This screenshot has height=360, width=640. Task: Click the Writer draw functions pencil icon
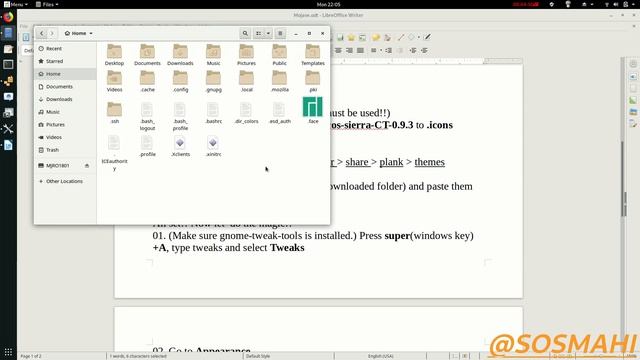coord(427,38)
